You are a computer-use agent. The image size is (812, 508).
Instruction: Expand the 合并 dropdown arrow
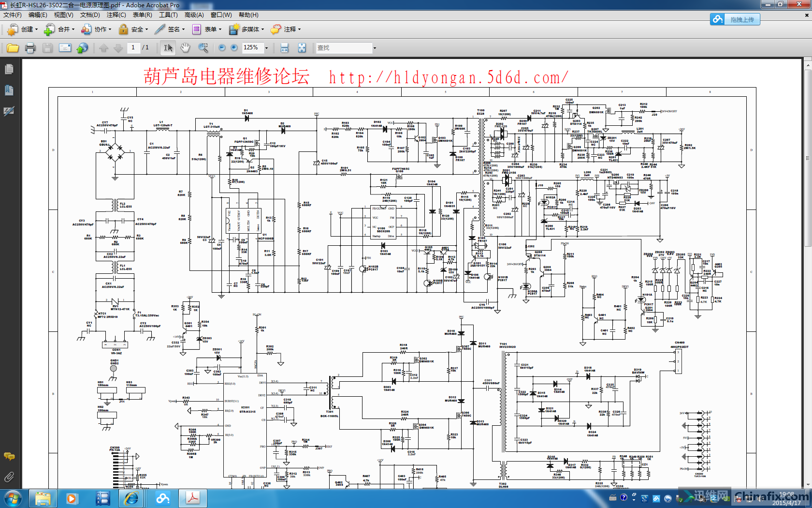click(x=73, y=30)
